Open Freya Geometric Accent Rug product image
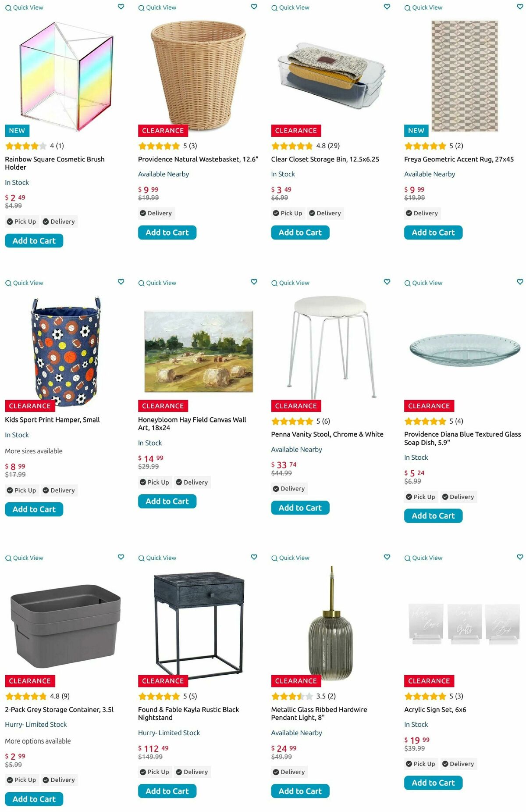526x812 pixels. 464,75
